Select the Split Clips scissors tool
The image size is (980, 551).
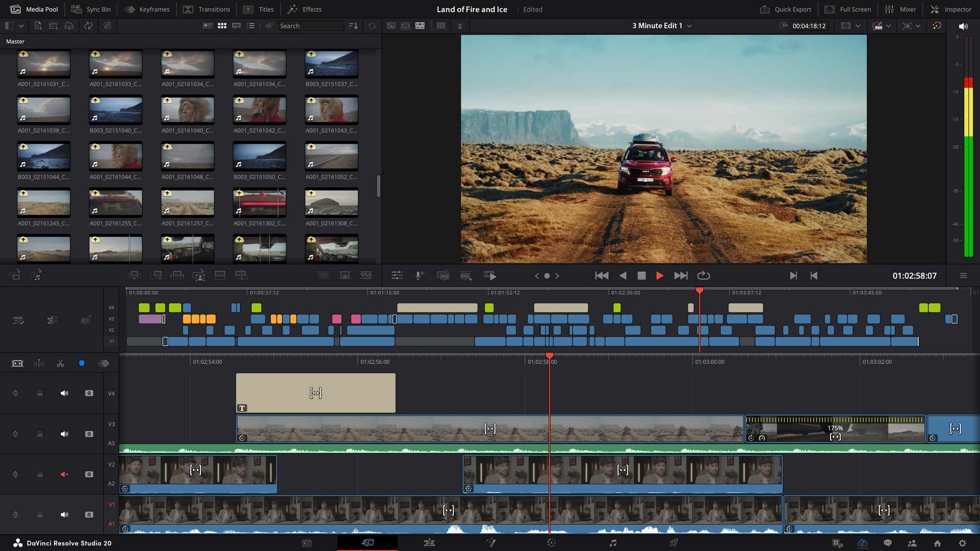tap(60, 363)
